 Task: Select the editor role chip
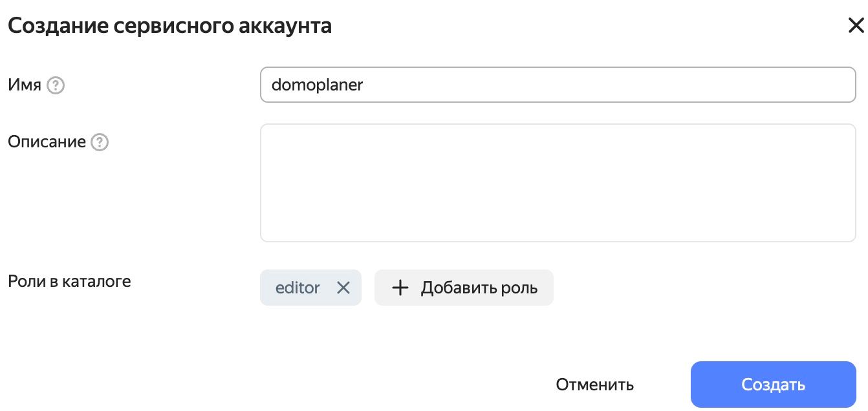point(310,288)
